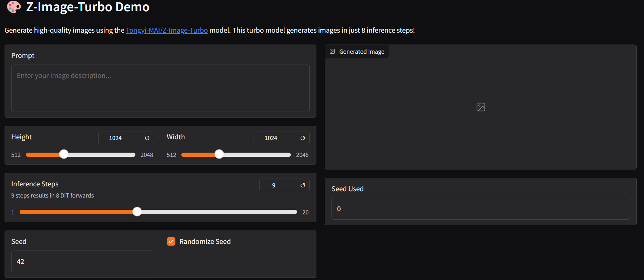Click the Randomize Seed label text
The height and width of the screenshot is (280, 644).
[x=205, y=241]
